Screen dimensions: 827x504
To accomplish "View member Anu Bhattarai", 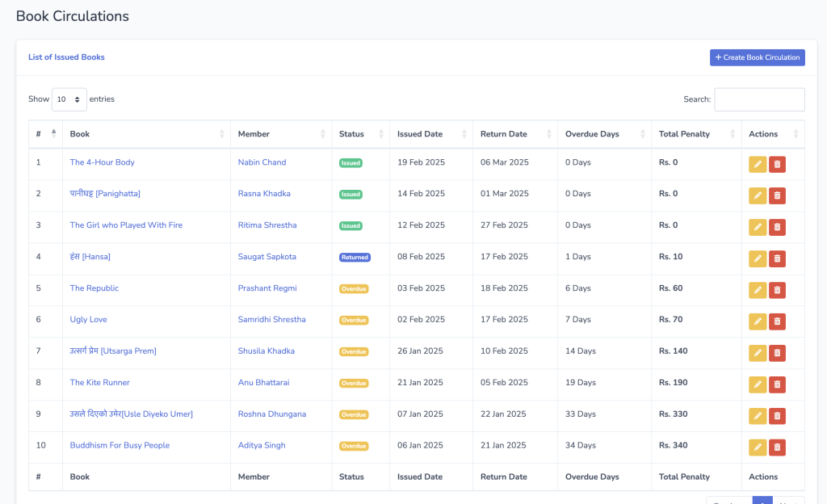I will 264,382.
